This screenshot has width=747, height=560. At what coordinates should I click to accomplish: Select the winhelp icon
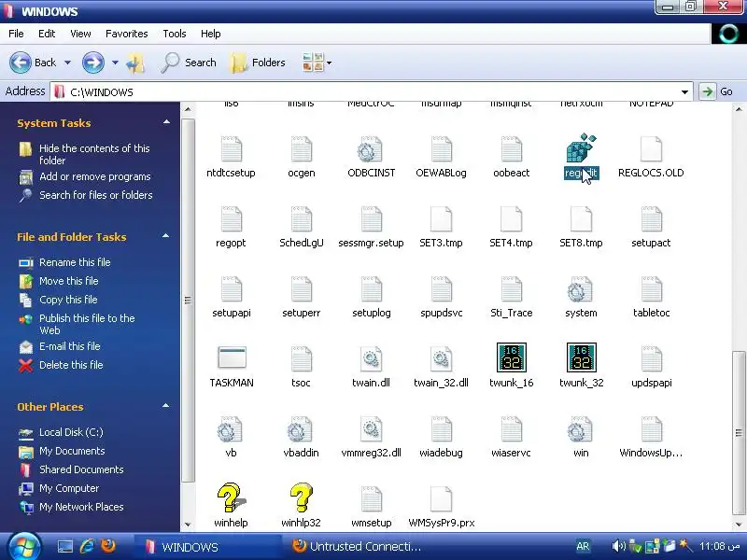(231, 497)
